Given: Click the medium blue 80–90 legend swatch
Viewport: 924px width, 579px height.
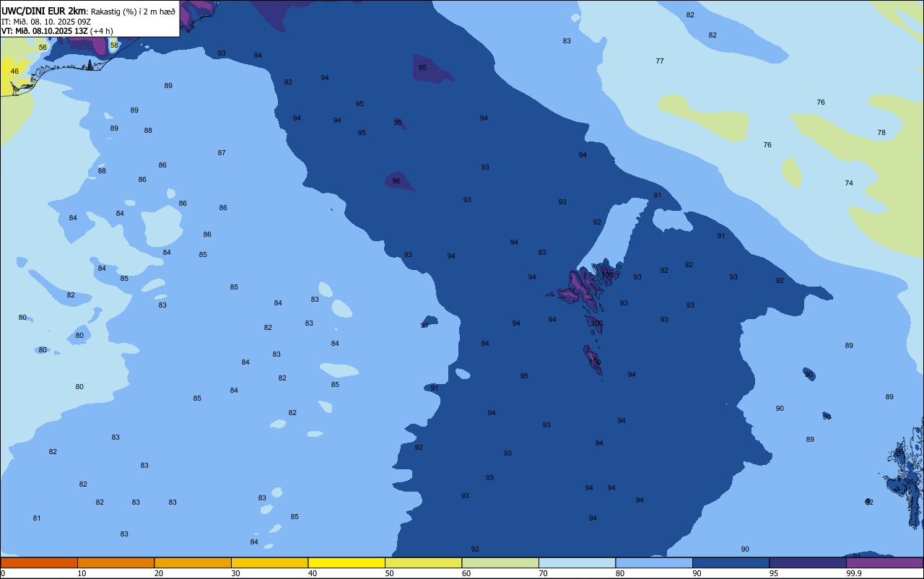Looking at the screenshot, I should (654, 562).
